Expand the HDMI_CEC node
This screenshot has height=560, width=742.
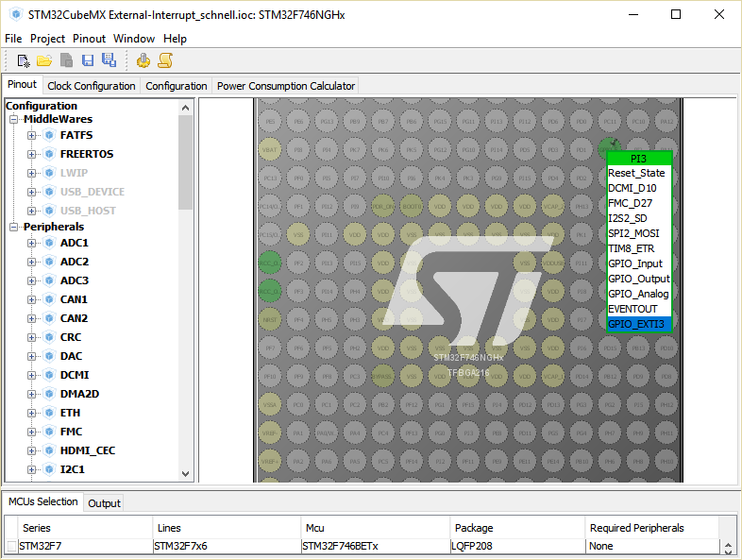(x=31, y=451)
